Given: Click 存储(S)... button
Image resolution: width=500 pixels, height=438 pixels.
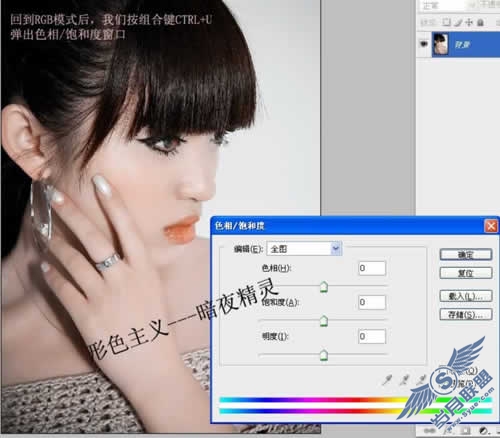Looking at the screenshot, I should pos(466,314).
